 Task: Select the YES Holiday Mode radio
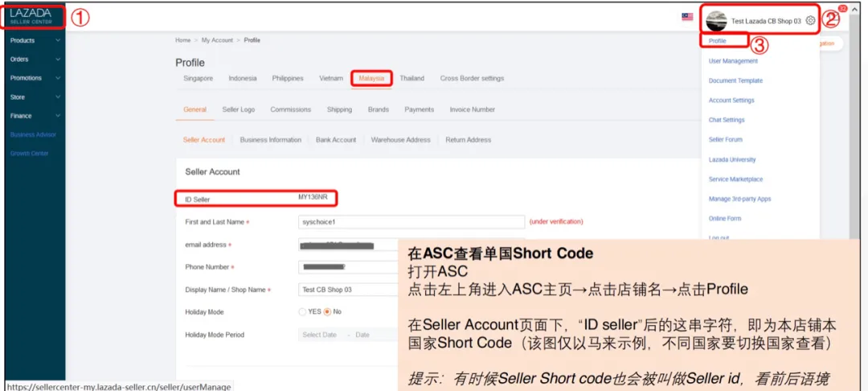[302, 312]
